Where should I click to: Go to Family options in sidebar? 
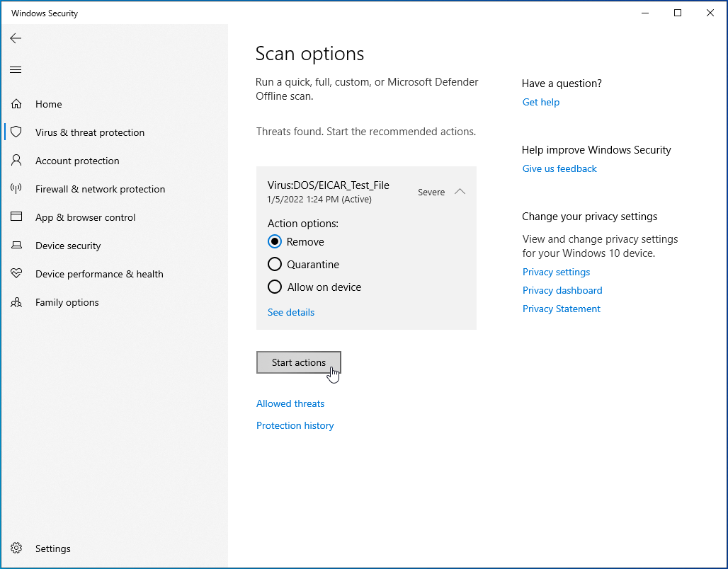coord(67,302)
